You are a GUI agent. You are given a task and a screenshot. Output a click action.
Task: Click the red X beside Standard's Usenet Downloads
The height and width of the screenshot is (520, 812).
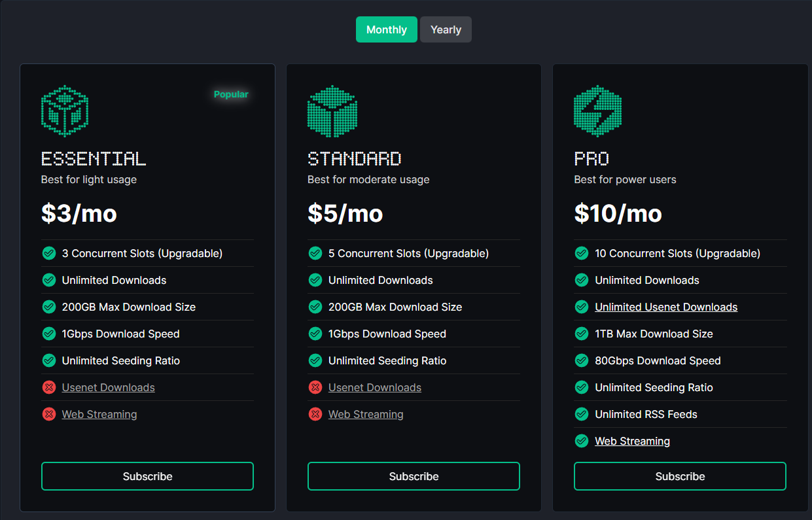pyautogui.click(x=315, y=387)
